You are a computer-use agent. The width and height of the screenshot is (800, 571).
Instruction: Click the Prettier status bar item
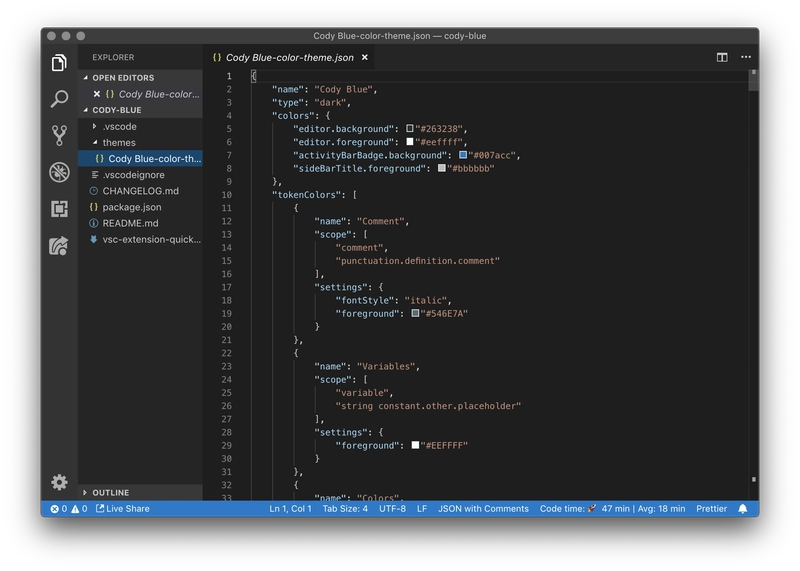click(711, 509)
